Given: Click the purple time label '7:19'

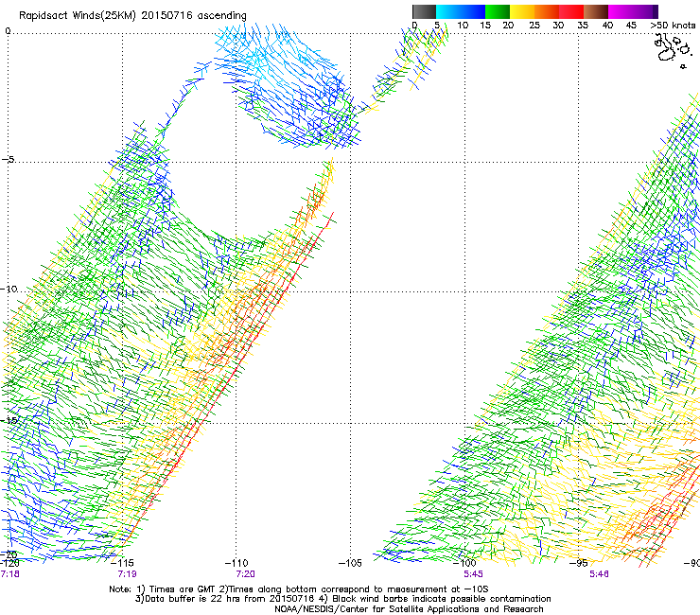Looking at the screenshot, I should pos(128,574).
